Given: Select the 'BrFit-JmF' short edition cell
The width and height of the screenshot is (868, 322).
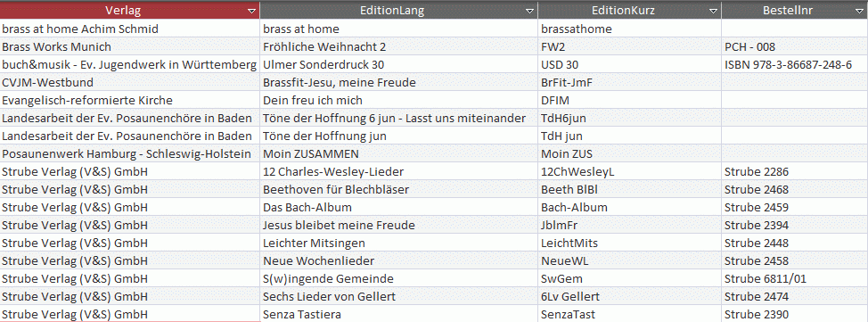Looking at the screenshot, I should (x=629, y=83).
